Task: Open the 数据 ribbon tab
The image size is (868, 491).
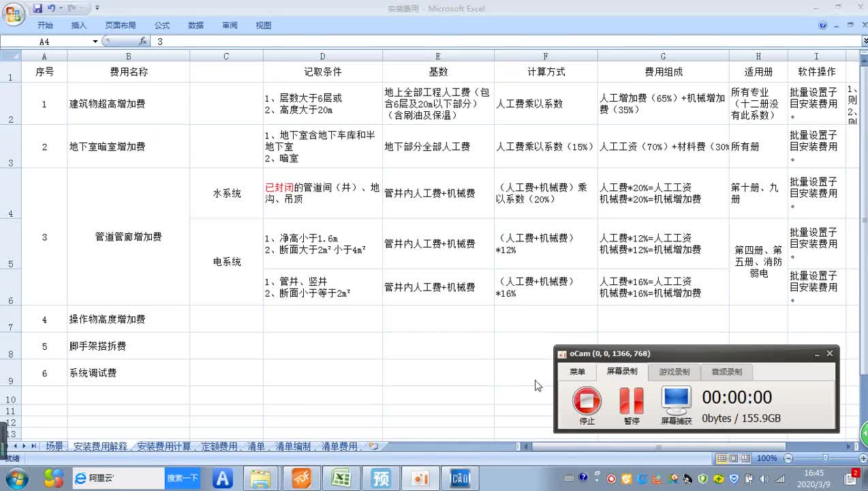Action: click(x=196, y=25)
